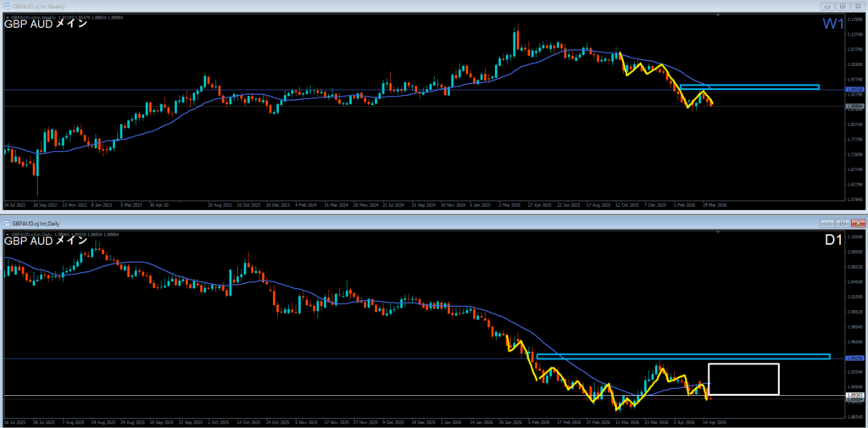This screenshot has width=868, height=428.
Task: Click the '16 Jul 2025' date on Daily axis
Action: [14, 422]
